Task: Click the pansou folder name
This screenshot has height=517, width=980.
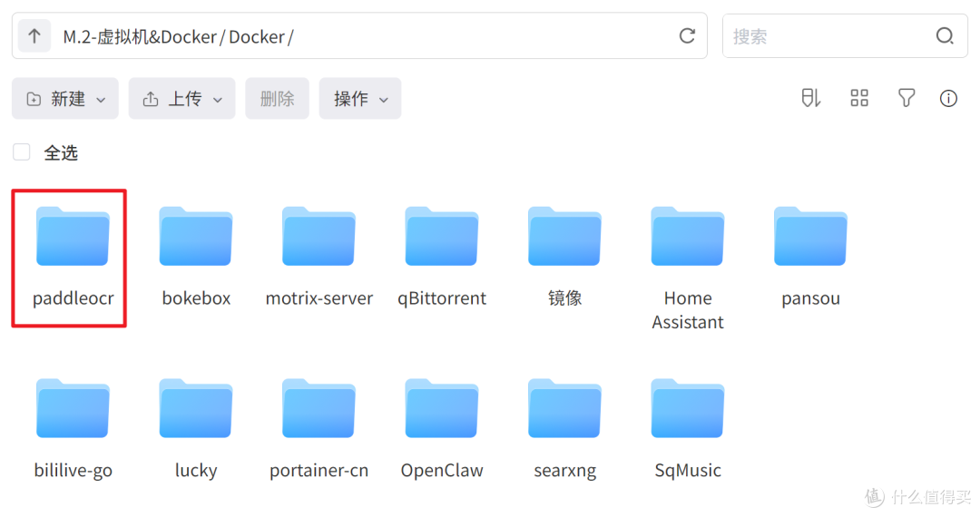Action: pyautogui.click(x=810, y=298)
